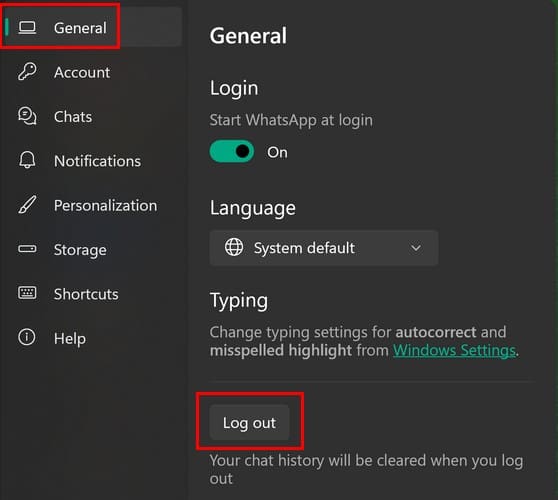Screen dimensions: 558x500
Task: Click the bell icon beside Notifications
Action: (x=27, y=160)
